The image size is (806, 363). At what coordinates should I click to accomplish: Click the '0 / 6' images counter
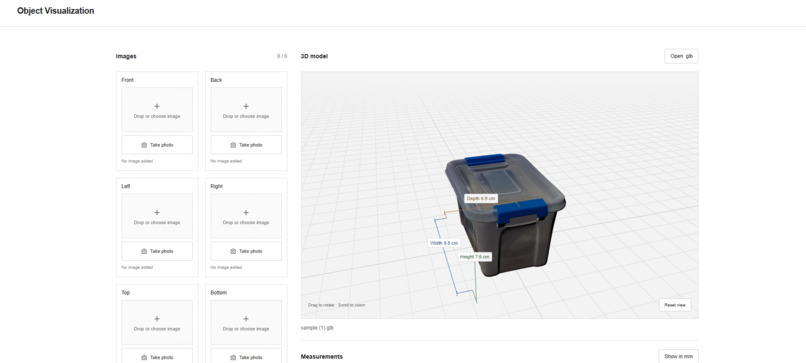[282, 56]
